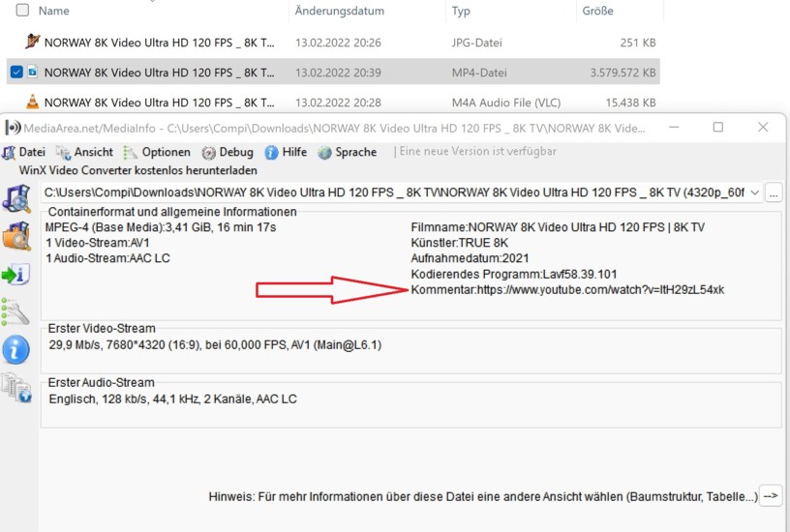This screenshot has height=532, width=790.
Task: Click '13.02.2022 20:28' date cell
Action: (x=338, y=103)
